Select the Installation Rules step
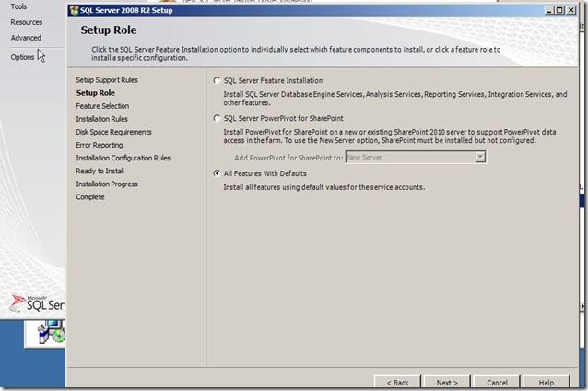588x391 pixels. pyautogui.click(x=101, y=119)
